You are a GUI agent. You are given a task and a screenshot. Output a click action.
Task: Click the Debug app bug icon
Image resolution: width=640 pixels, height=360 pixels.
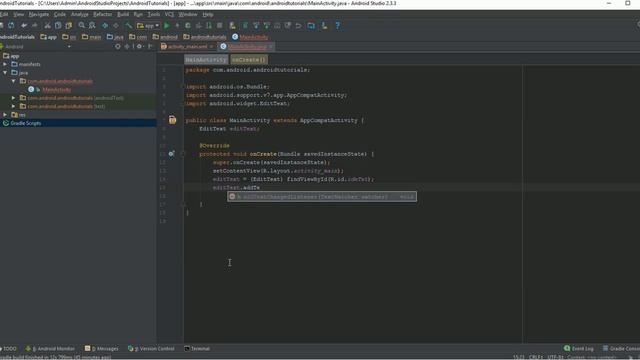pyautogui.click(x=188, y=25)
